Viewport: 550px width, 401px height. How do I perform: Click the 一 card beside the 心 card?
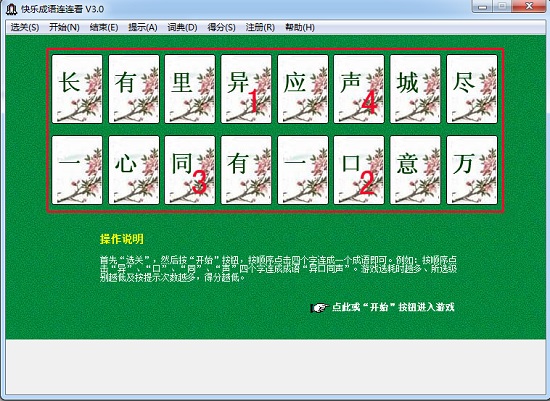coord(77,170)
